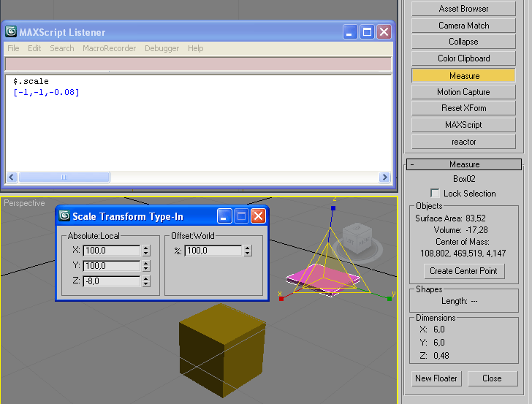The width and height of the screenshot is (532, 404).
Task: Click the Surface Area 83,52 value
Action: (x=475, y=218)
